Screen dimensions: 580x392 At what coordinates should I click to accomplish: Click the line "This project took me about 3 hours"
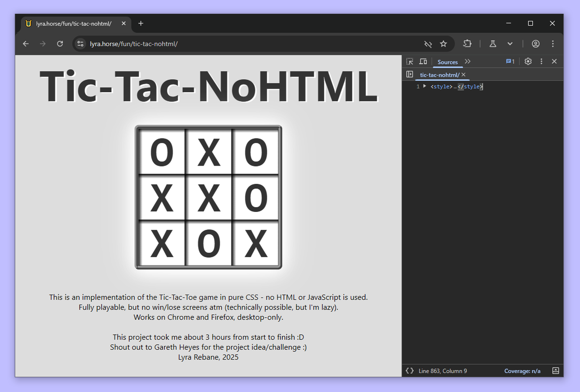pos(208,337)
